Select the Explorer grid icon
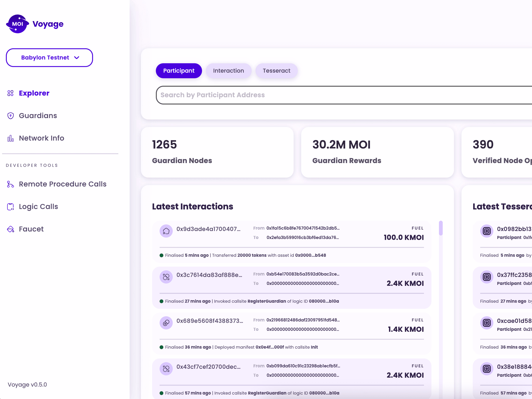532x399 pixels. (10, 93)
